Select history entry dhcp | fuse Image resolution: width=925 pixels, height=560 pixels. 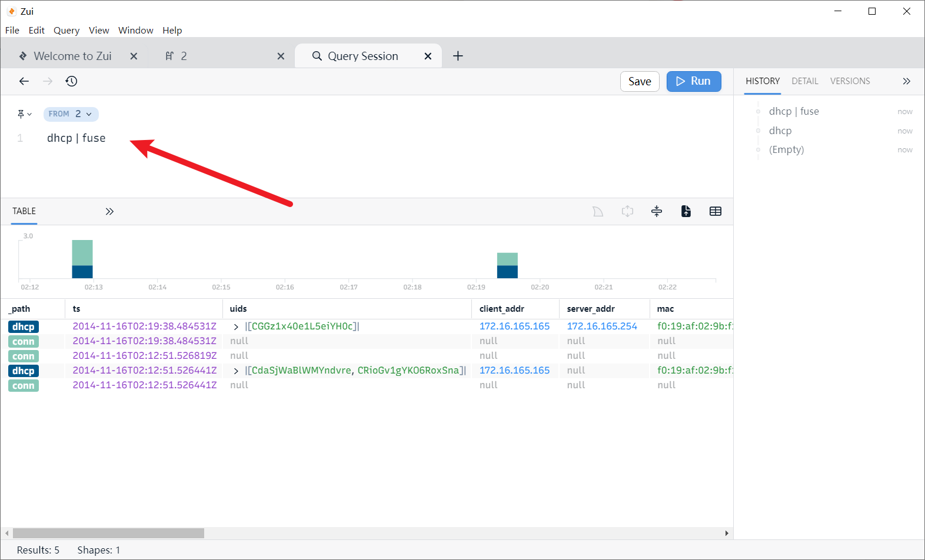coord(794,111)
